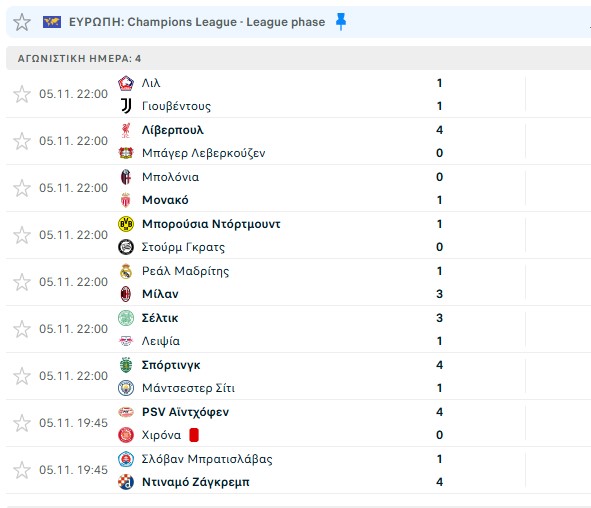
Task: Open the Σέλτικ vs Λειψία match score
Action: [x=439, y=329]
